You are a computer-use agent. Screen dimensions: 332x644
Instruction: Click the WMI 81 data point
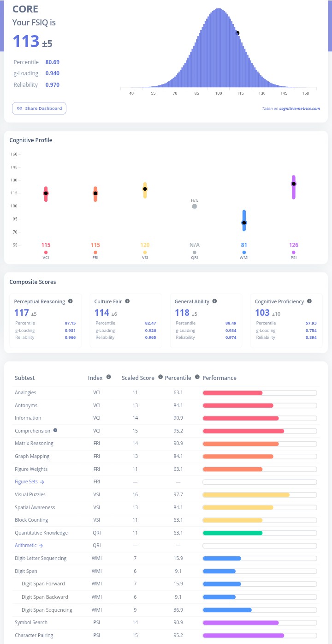coord(244,223)
